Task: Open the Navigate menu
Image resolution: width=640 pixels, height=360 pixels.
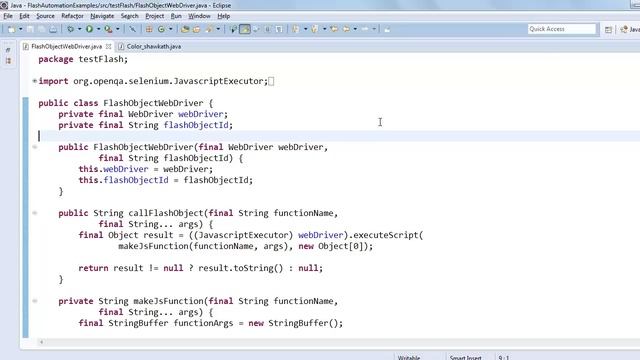Action: tap(102, 16)
